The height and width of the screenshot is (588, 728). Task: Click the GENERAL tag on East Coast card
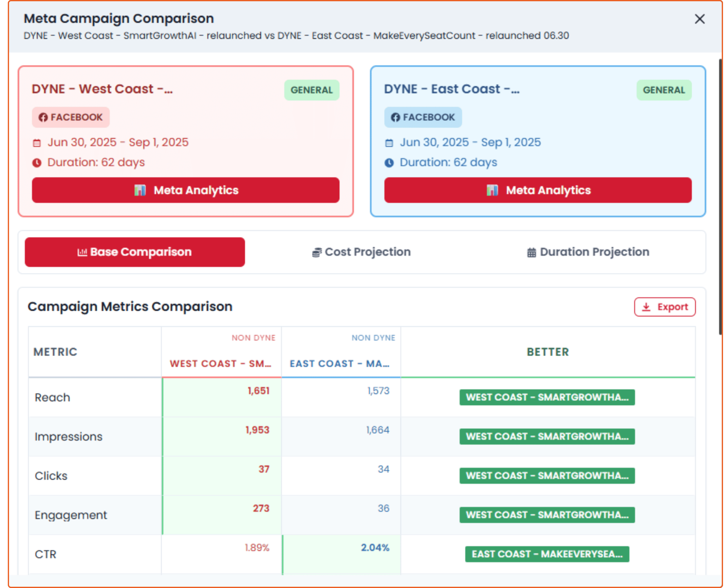click(x=664, y=90)
